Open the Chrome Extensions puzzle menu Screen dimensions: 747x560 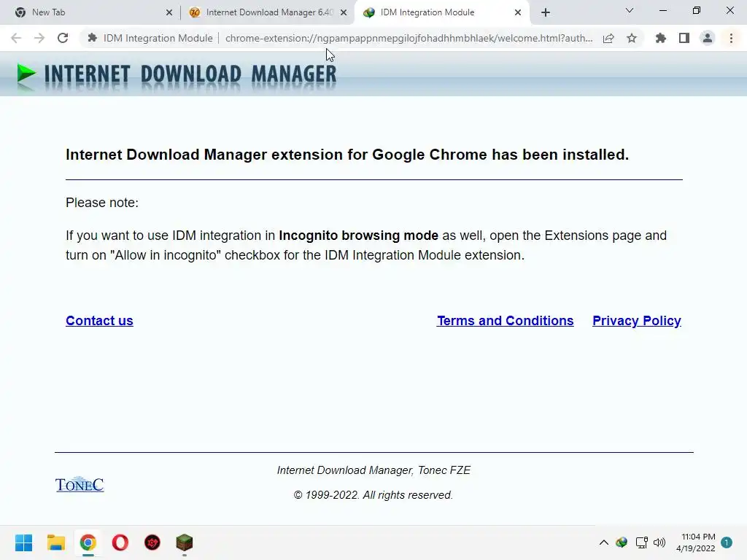tap(661, 38)
